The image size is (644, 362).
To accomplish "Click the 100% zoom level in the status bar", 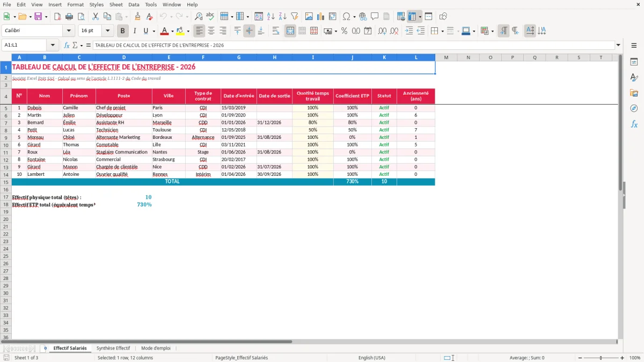I will tap(635, 358).
